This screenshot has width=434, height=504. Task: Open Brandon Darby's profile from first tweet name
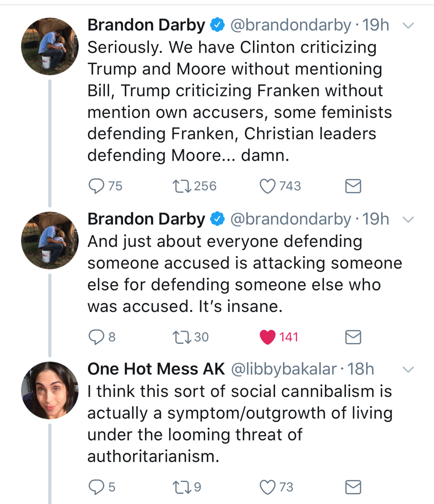click(x=146, y=25)
